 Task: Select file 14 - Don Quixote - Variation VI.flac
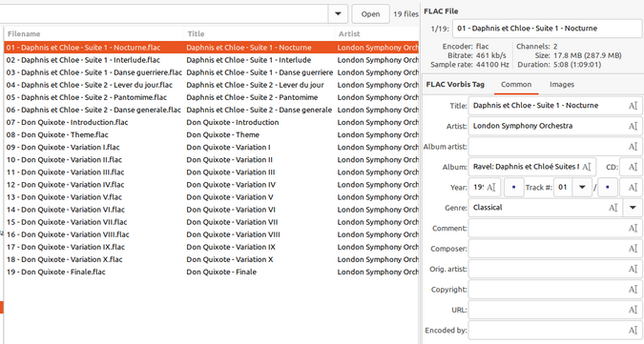coord(211,210)
